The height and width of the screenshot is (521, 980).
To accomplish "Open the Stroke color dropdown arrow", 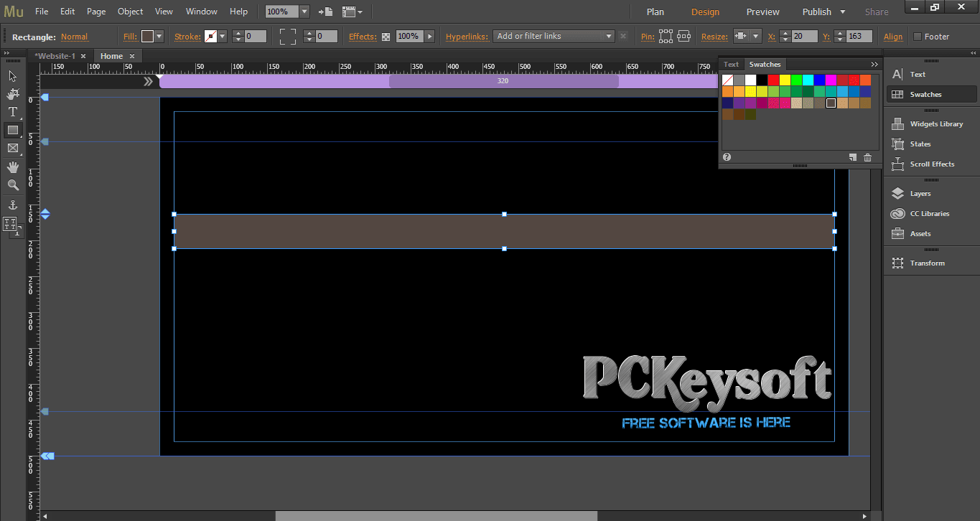I will pos(223,36).
